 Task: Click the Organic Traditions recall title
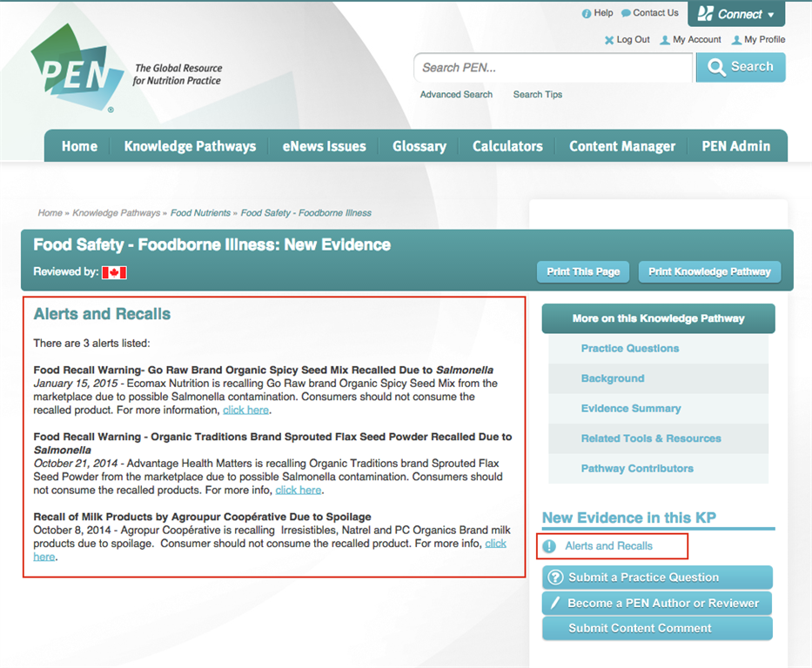point(272,443)
